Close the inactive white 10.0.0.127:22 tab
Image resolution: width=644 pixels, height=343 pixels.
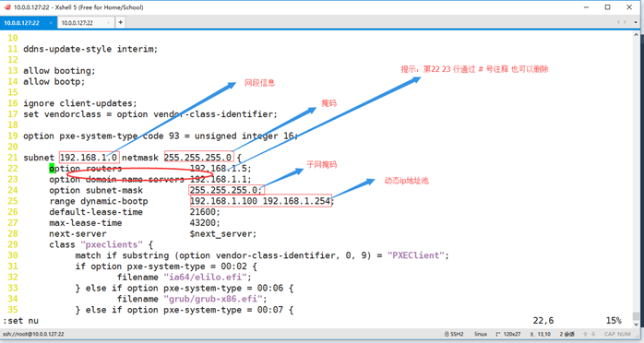(108, 23)
